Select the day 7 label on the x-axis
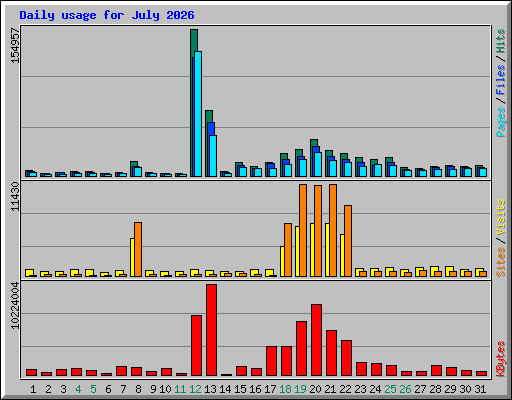This screenshot has width=512, height=400. tap(123, 389)
